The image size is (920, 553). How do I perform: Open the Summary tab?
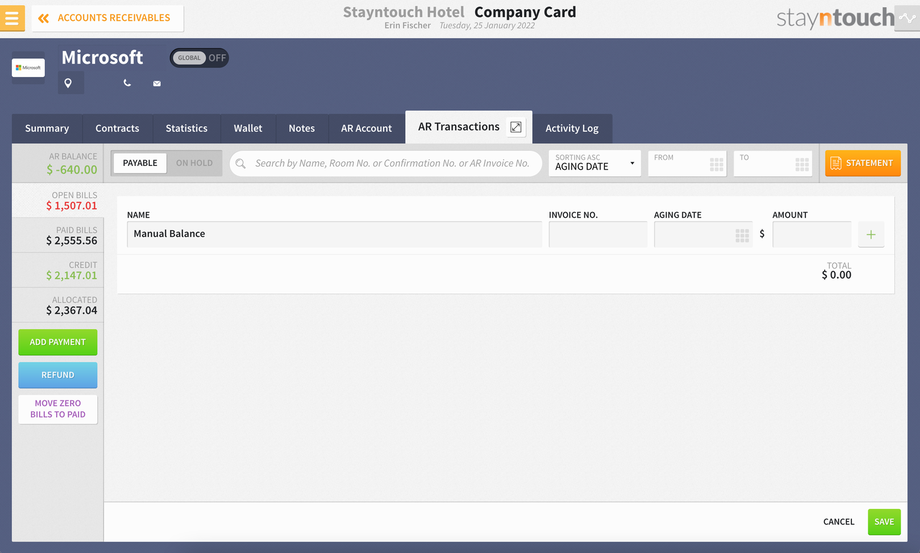coord(47,128)
